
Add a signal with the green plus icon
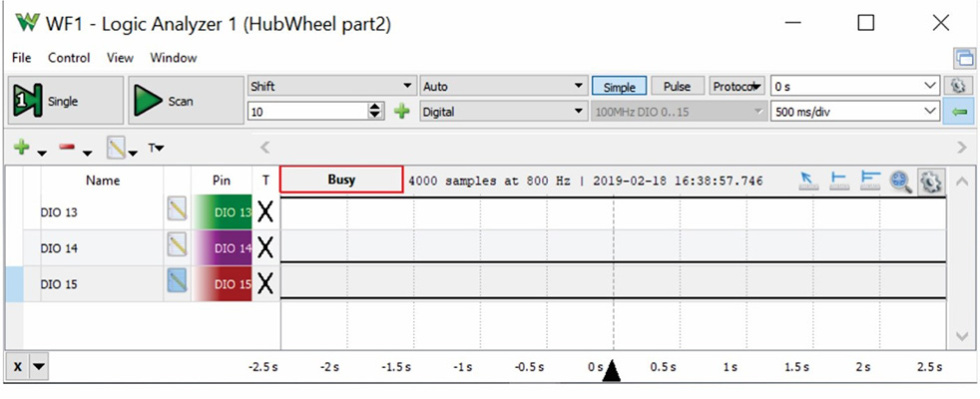[x=22, y=148]
